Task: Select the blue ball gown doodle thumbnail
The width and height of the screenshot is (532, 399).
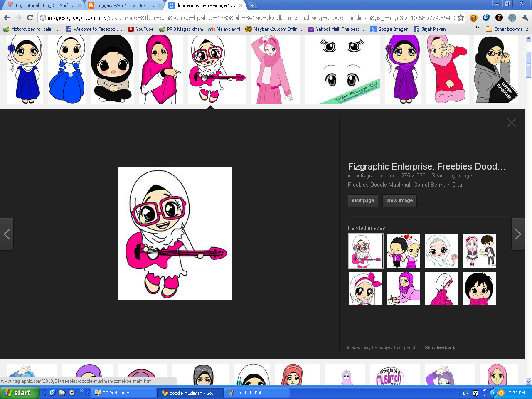Action: point(67,69)
